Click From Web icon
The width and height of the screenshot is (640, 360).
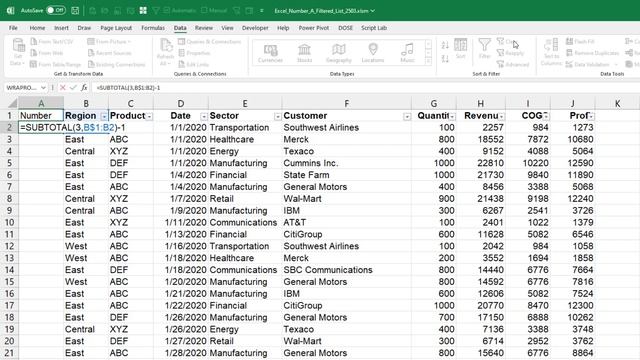click(34, 53)
